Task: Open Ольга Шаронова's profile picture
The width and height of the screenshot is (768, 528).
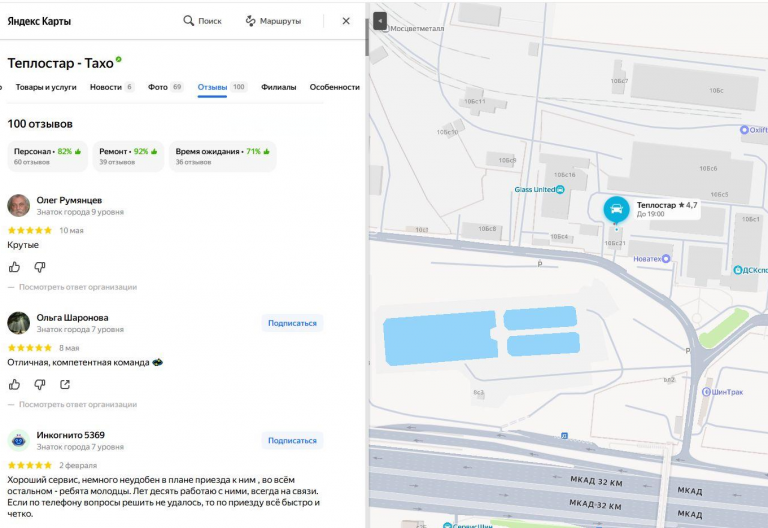Action: click(19, 323)
